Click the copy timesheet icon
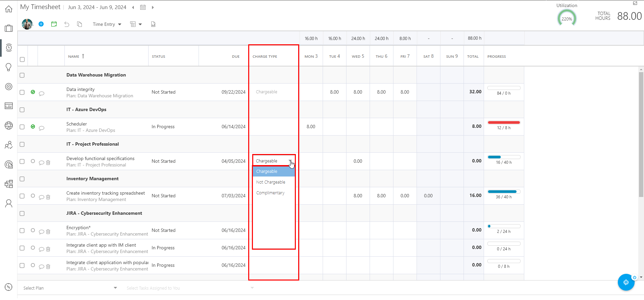The image size is (644, 300). (79, 24)
